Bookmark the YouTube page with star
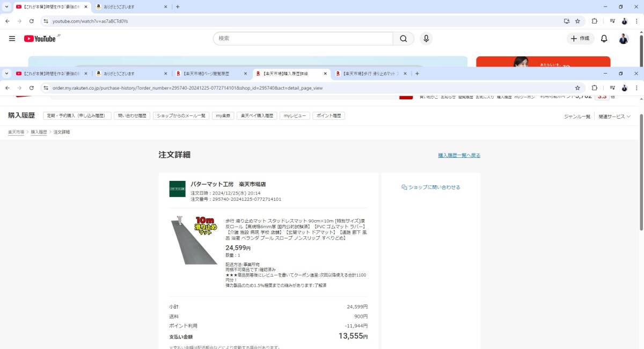 [x=577, y=21]
